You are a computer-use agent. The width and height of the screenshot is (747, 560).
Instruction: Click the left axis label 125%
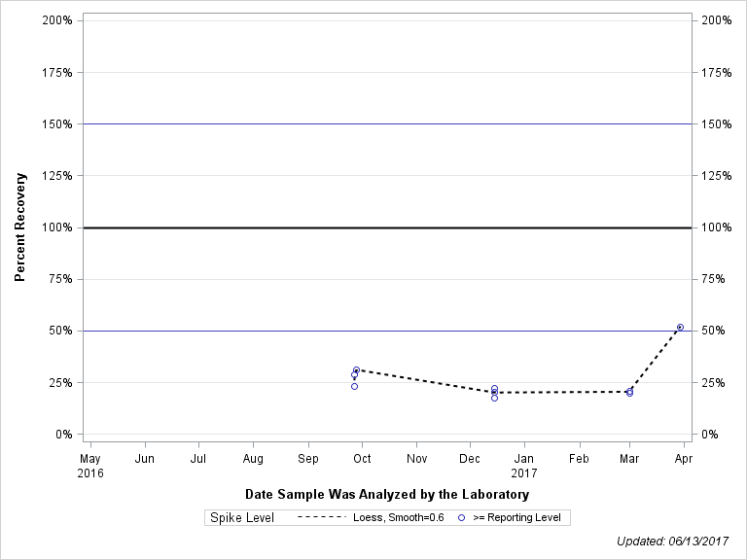57,176
